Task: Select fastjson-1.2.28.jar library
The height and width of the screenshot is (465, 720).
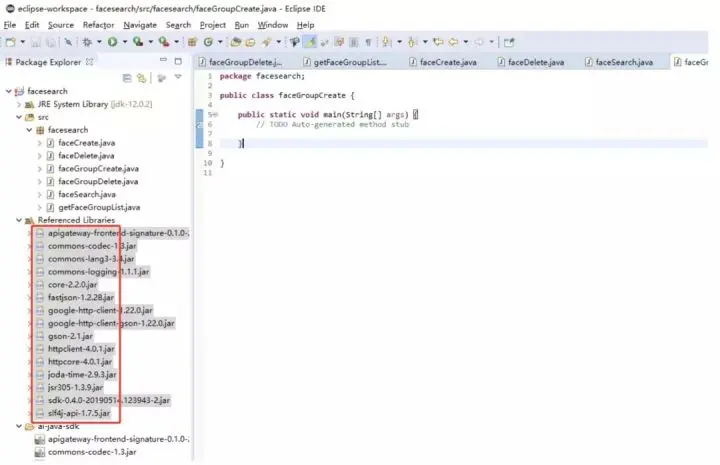Action: point(81,297)
